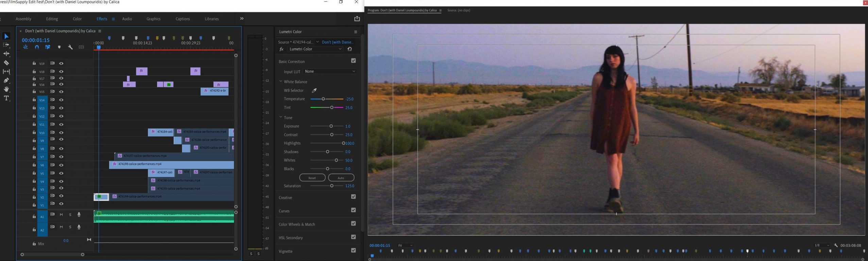Viewport: 868px width, 261px height.
Task: Open timeline display settings wrench
Action: [70, 47]
